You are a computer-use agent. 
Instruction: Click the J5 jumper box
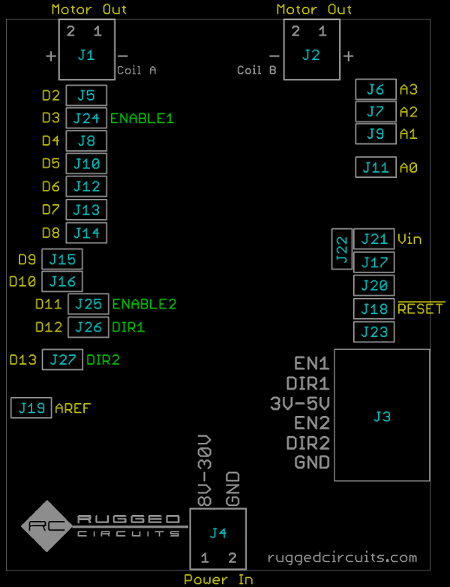(x=86, y=95)
